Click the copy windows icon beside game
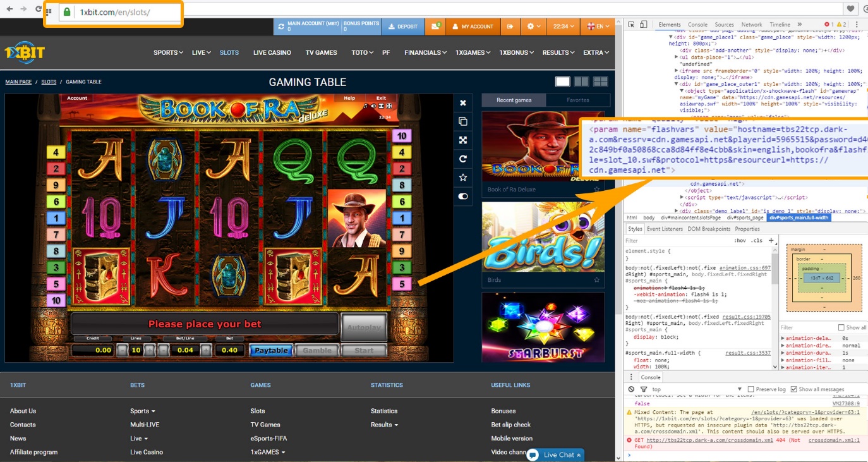 (x=462, y=121)
